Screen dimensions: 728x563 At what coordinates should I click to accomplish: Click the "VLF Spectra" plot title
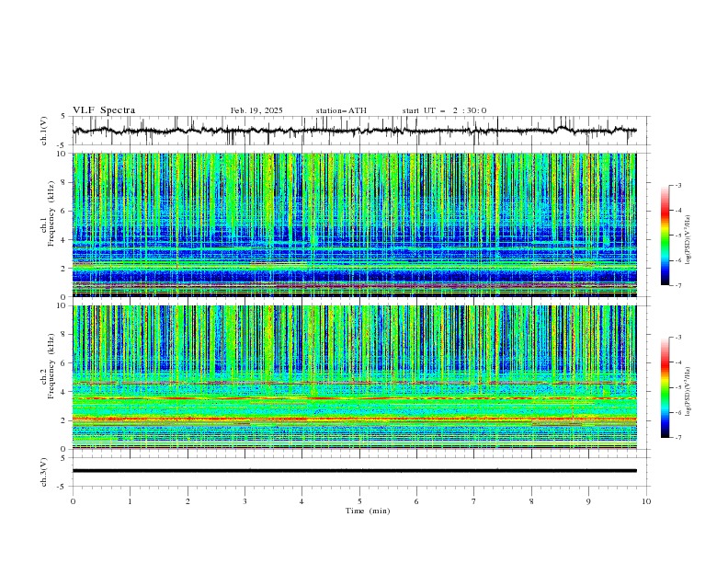pyautogui.click(x=104, y=110)
